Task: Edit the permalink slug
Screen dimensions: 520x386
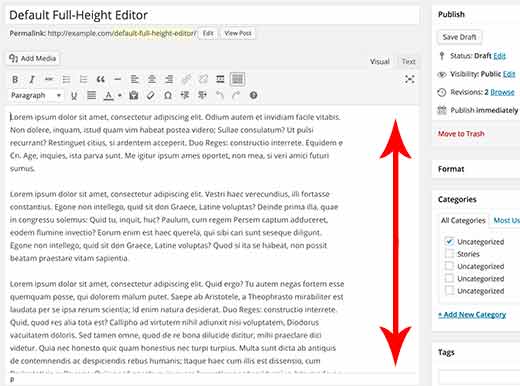Action: point(208,33)
